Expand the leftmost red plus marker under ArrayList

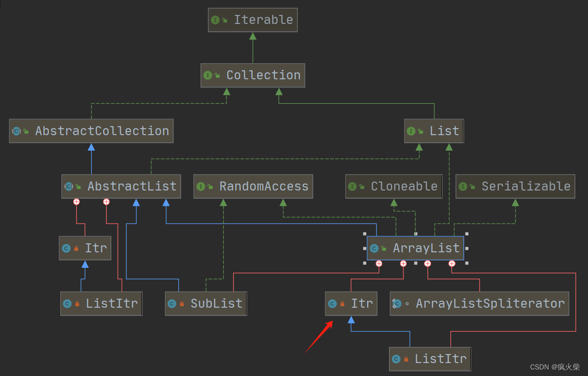click(x=379, y=263)
